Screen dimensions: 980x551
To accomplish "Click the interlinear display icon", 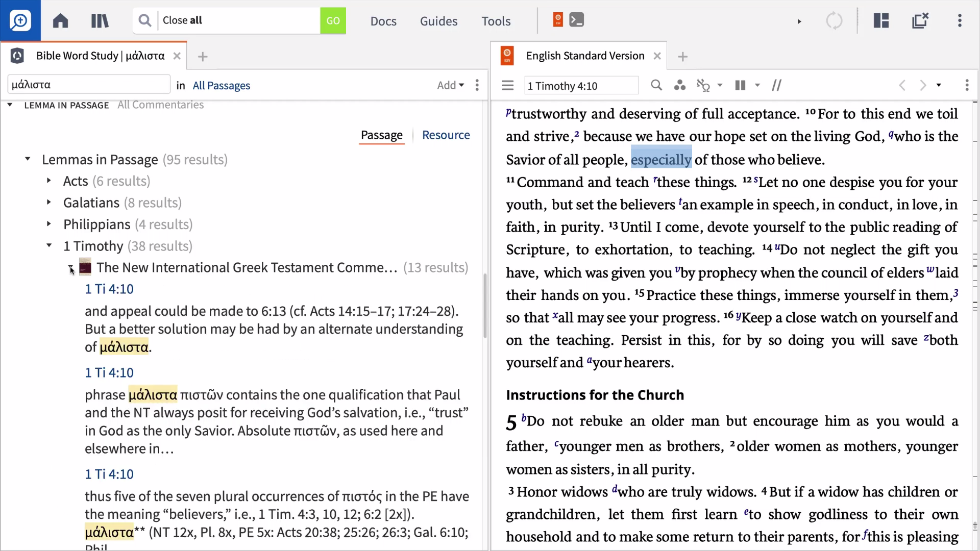I will click(x=703, y=85).
